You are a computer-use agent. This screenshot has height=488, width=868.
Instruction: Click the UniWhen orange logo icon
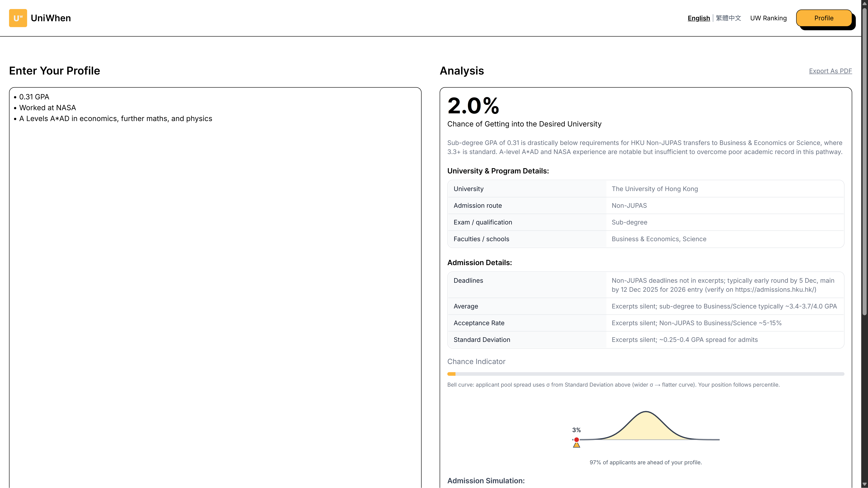18,18
